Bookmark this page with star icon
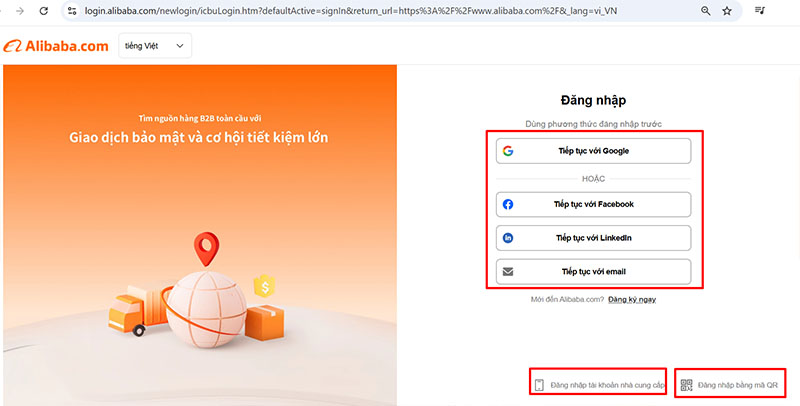This screenshot has height=406, width=800. (x=727, y=11)
